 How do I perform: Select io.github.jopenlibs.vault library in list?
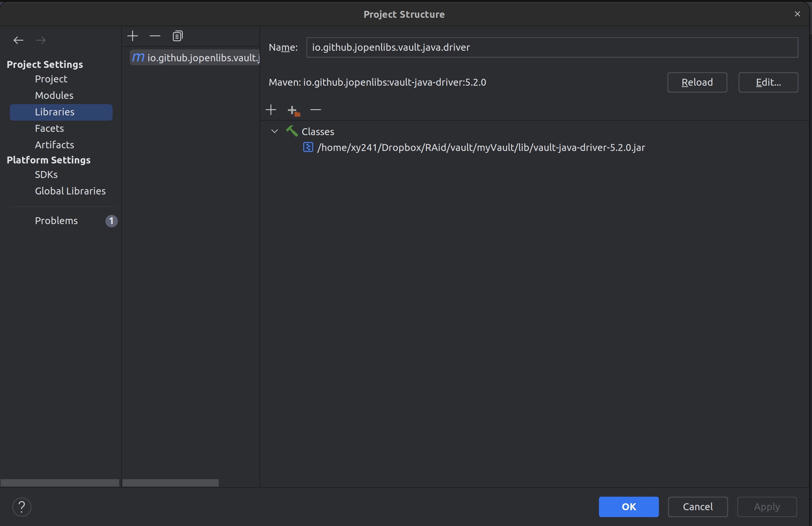tap(195, 58)
